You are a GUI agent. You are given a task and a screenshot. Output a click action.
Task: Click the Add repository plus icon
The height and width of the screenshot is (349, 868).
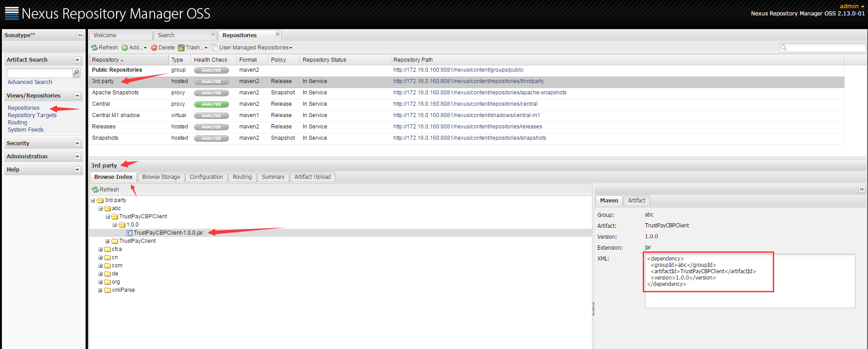click(125, 48)
